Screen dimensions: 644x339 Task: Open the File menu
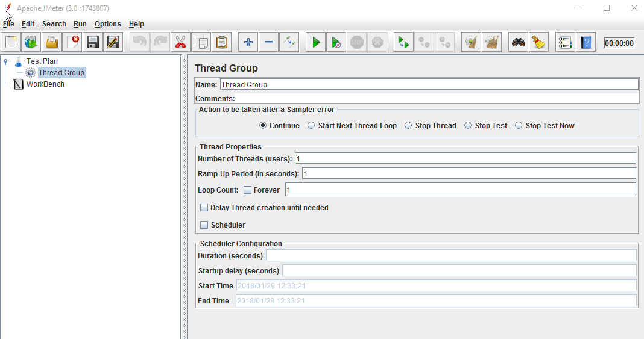pyautogui.click(x=8, y=23)
